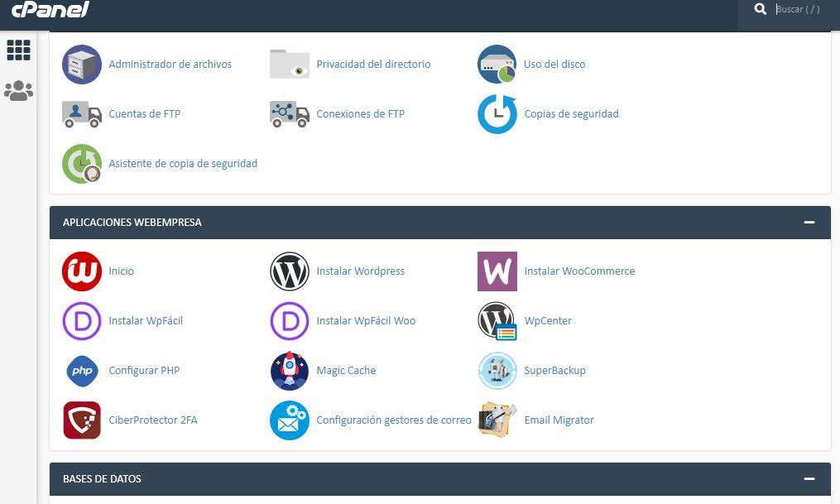Open the Administrador de archivos icon

(x=82, y=65)
